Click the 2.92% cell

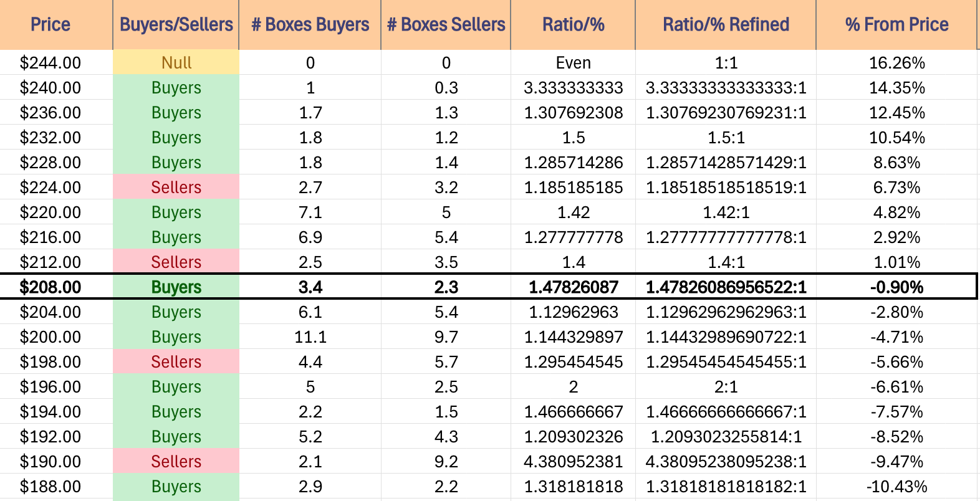point(896,237)
